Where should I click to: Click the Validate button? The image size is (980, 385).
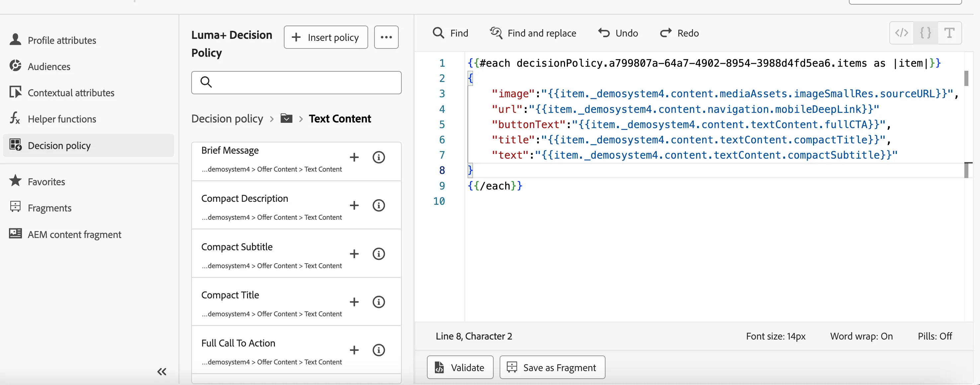[x=460, y=367]
